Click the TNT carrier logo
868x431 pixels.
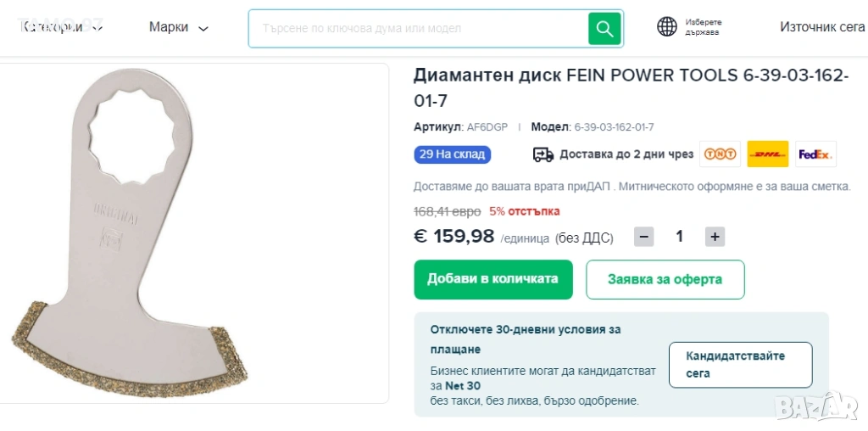pyautogui.click(x=720, y=154)
